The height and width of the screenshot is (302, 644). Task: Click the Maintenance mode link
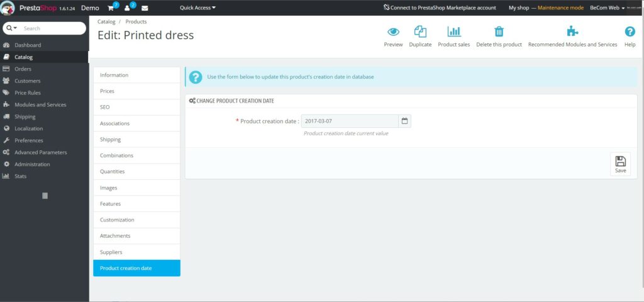pyautogui.click(x=560, y=8)
